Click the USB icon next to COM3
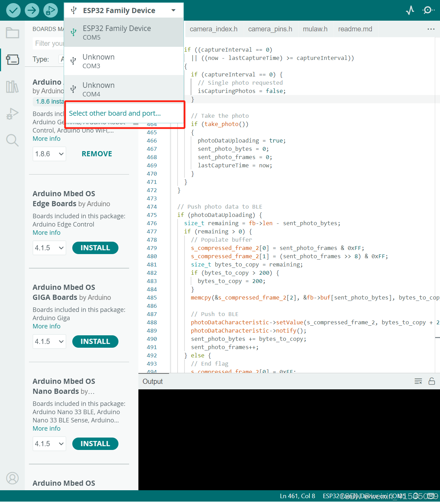The width and height of the screenshot is (440, 504). pos(73,61)
